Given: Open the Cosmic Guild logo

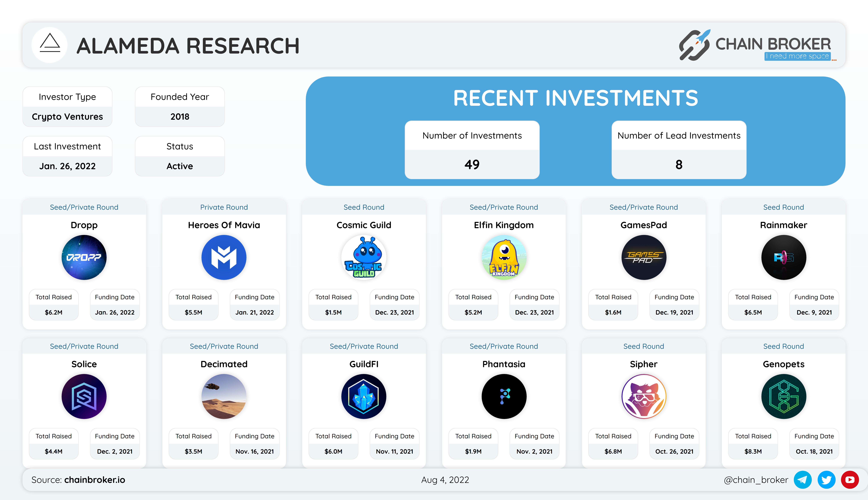Looking at the screenshot, I should (x=364, y=257).
